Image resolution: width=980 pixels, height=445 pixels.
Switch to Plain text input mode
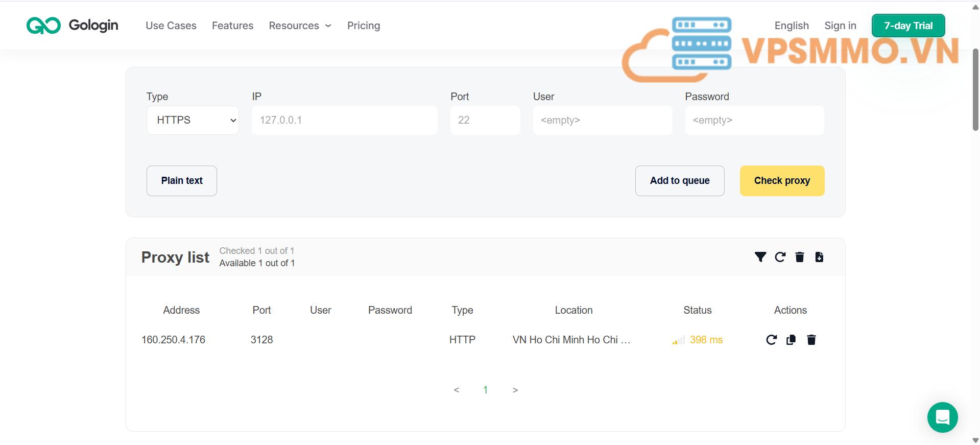tap(182, 181)
